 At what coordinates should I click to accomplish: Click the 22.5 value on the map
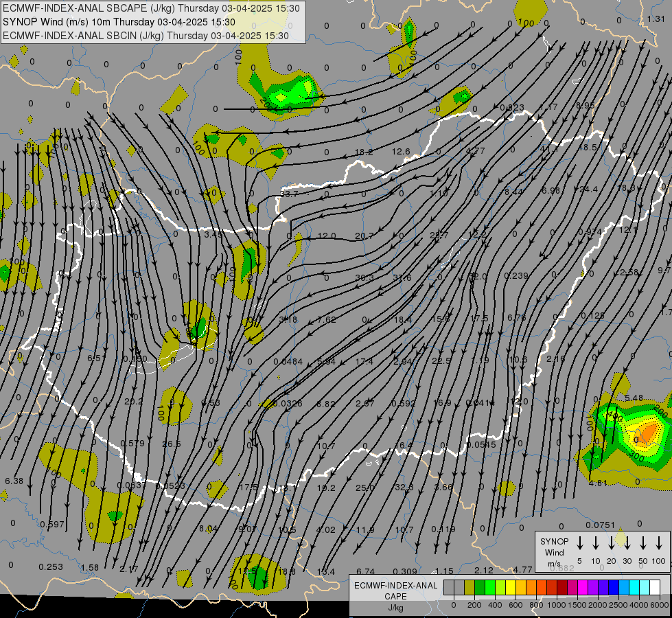pyautogui.click(x=441, y=360)
